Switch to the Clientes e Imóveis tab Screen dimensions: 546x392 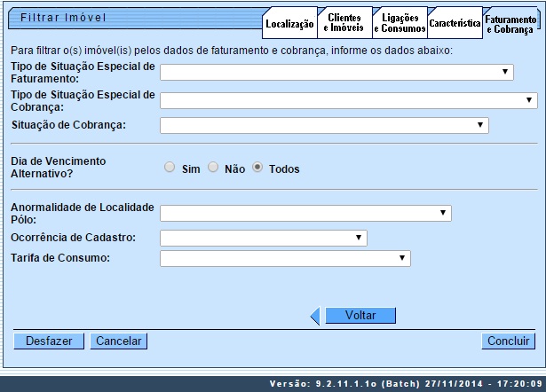point(344,23)
